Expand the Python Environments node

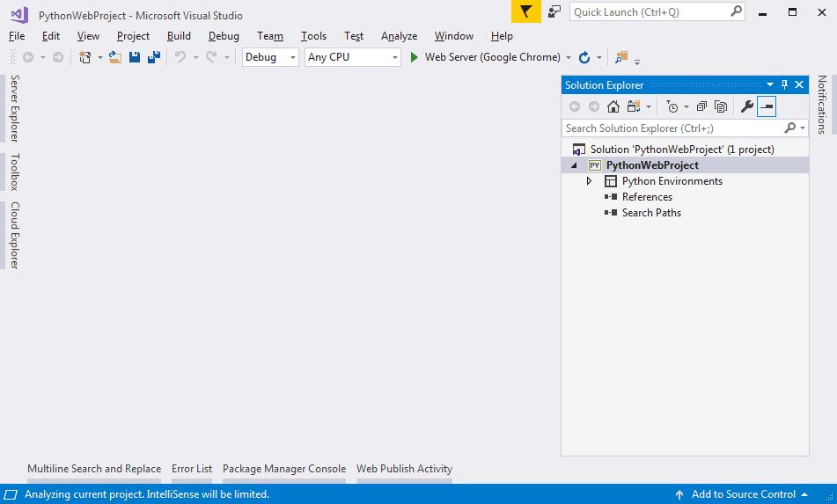590,181
